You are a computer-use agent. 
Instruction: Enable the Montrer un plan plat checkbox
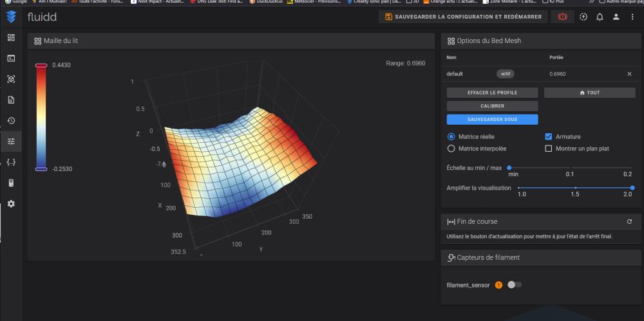[549, 149]
